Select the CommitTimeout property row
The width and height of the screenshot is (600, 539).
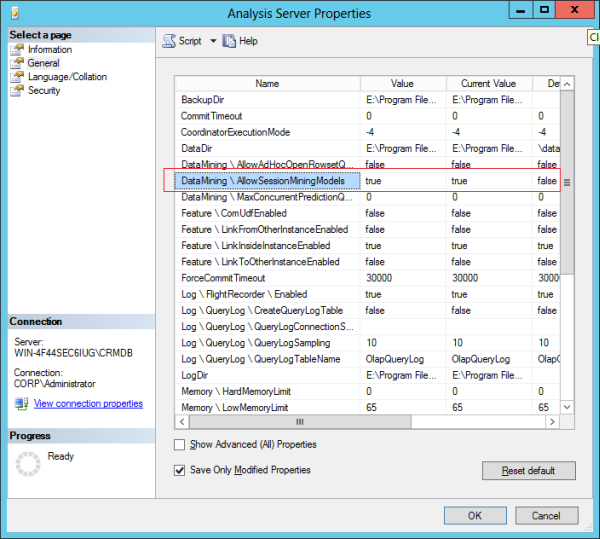pyautogui.click(x=367, y=116)
